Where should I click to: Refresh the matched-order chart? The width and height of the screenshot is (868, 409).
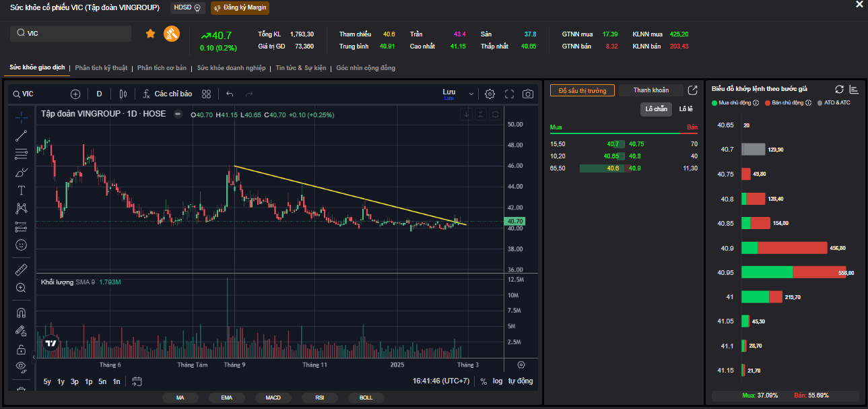[839, 89]
